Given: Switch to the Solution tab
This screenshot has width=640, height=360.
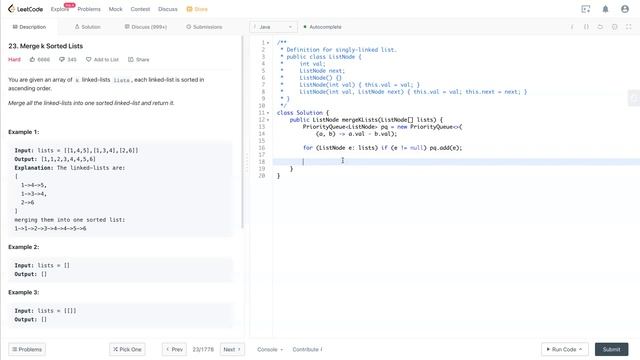Looking at the screenshot, I should pos(87,27).
